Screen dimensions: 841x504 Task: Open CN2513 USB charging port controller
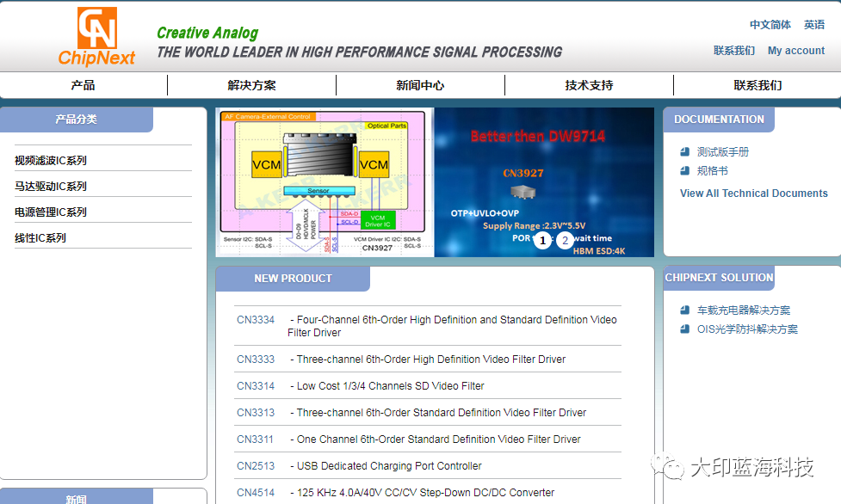click(256, 466)
